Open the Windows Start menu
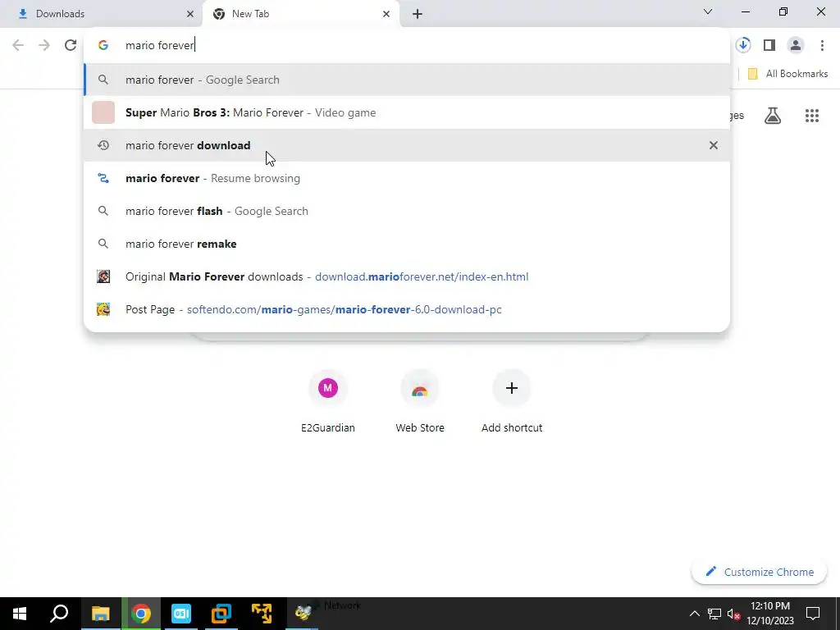Screen dimensions: 840x630 click(20, 614)
